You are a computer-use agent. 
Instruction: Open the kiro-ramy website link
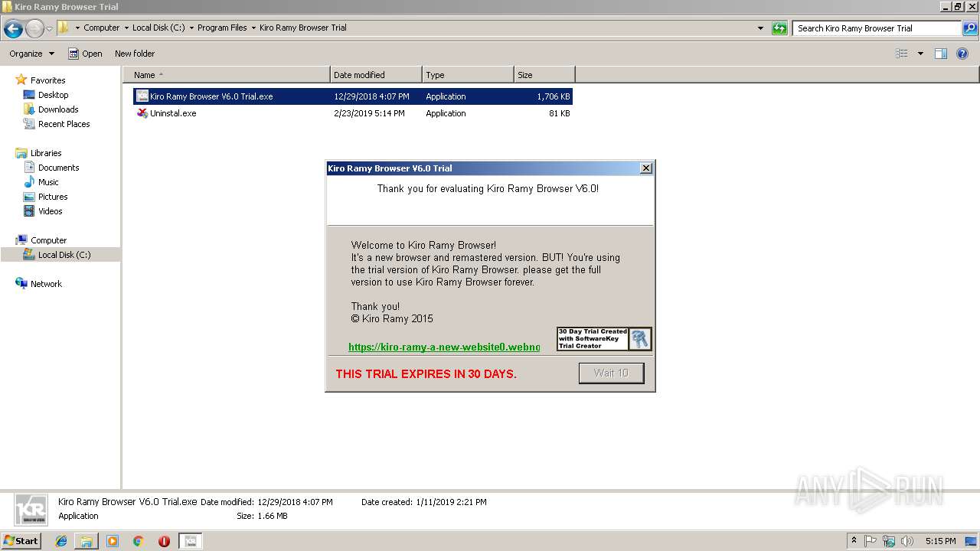(444, 347)
